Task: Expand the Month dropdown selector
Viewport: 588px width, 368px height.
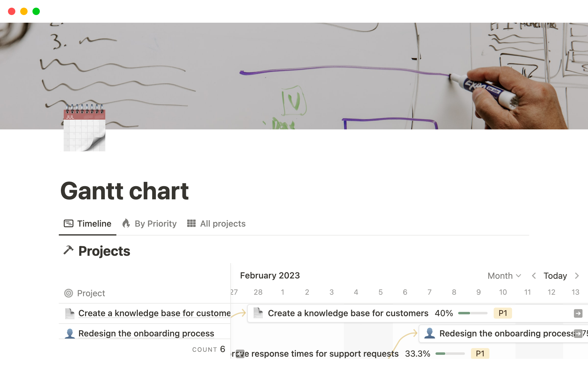Action: point(505,276)
